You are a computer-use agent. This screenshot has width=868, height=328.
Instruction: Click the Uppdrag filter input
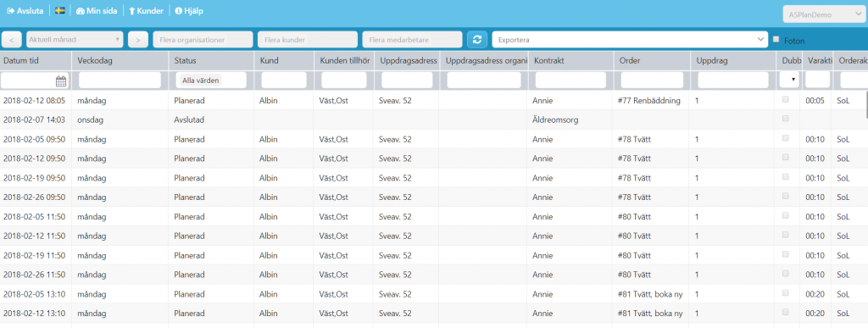[733, 81]
